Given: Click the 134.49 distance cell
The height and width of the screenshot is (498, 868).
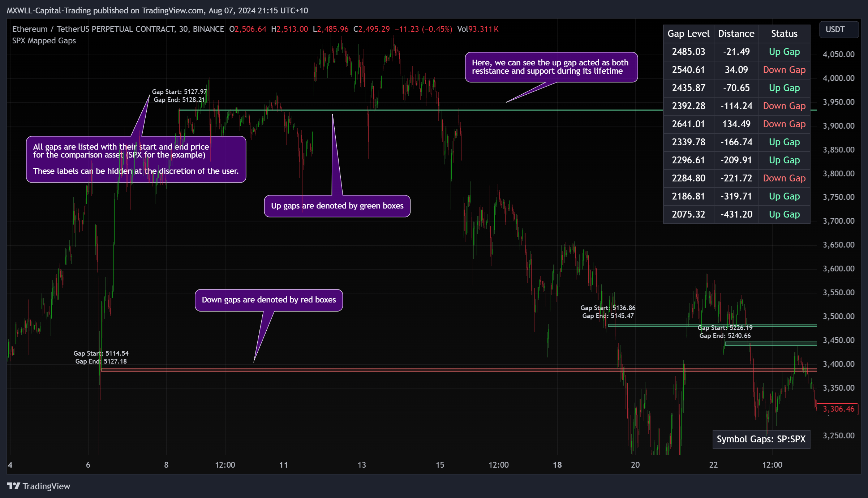Looking at the screenshot, I should (x=736, y=124).
